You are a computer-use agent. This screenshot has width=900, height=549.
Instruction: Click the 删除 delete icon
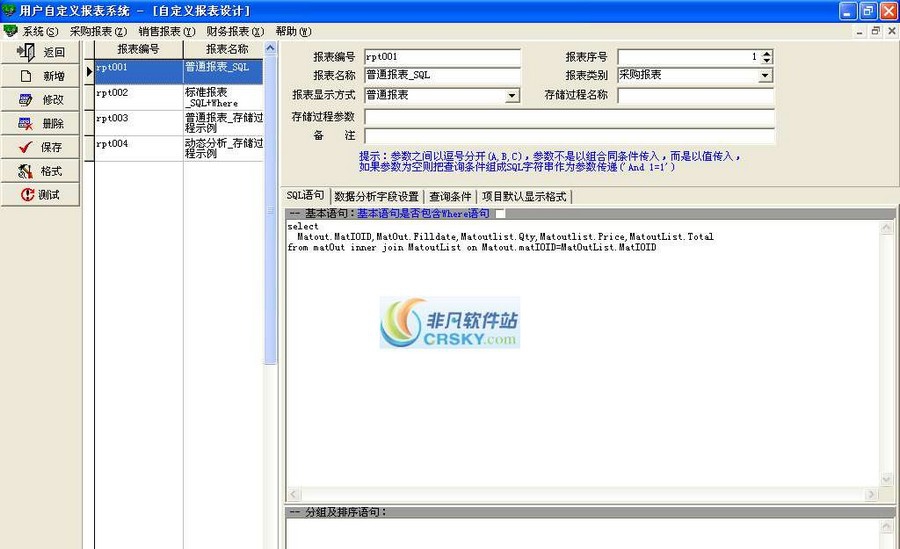(25, 123)
